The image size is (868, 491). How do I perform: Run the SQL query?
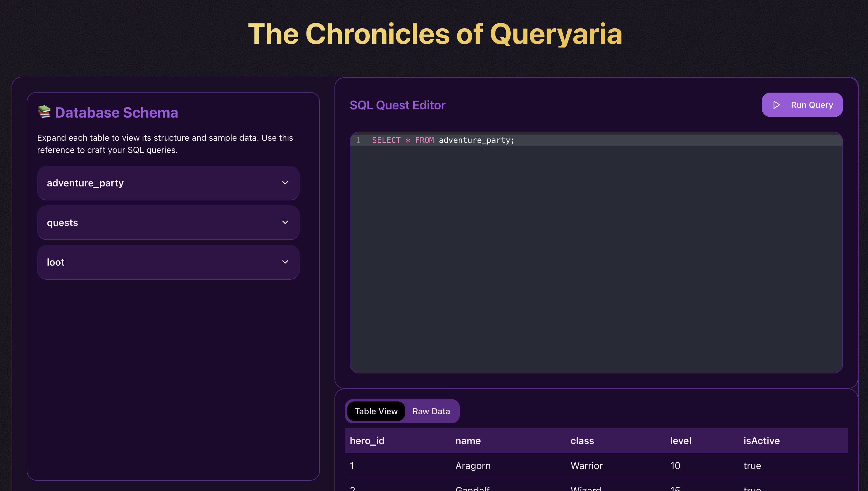click(x=802, y=105)
